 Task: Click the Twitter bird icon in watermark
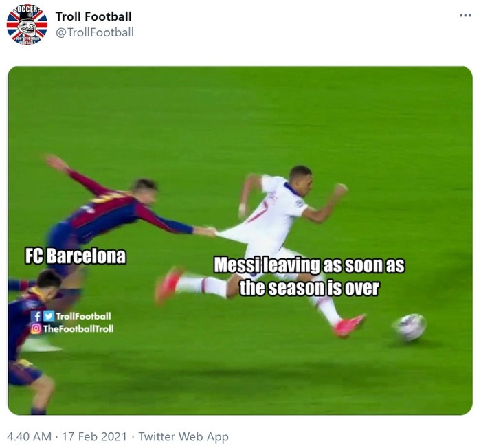pos(49,316)
